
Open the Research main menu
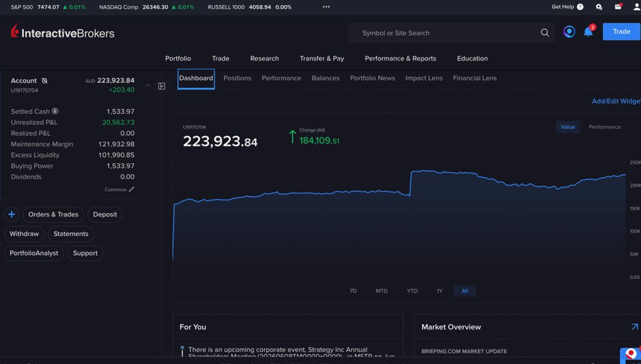265,58
